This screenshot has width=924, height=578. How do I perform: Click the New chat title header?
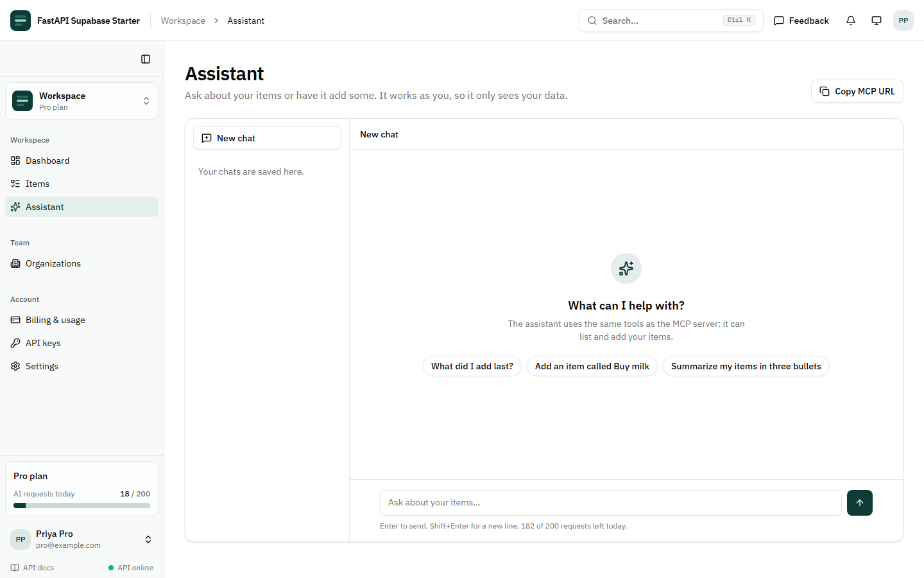pos(379,134)
